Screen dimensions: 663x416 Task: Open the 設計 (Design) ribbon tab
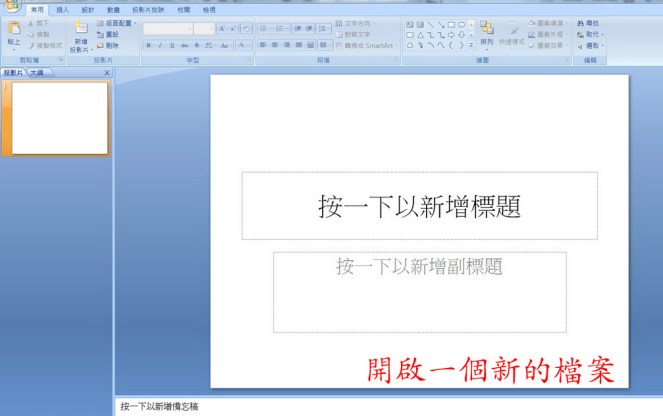[x=88, y=9]
